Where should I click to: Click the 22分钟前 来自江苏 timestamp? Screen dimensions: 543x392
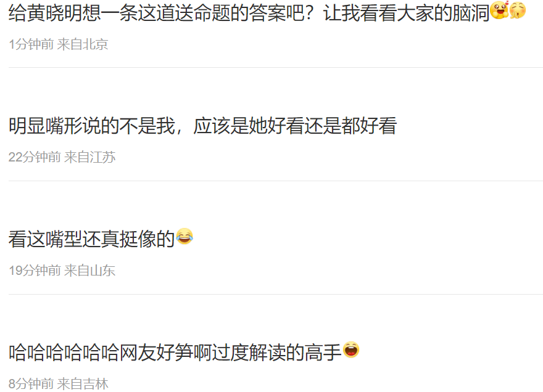coord(62,157)
